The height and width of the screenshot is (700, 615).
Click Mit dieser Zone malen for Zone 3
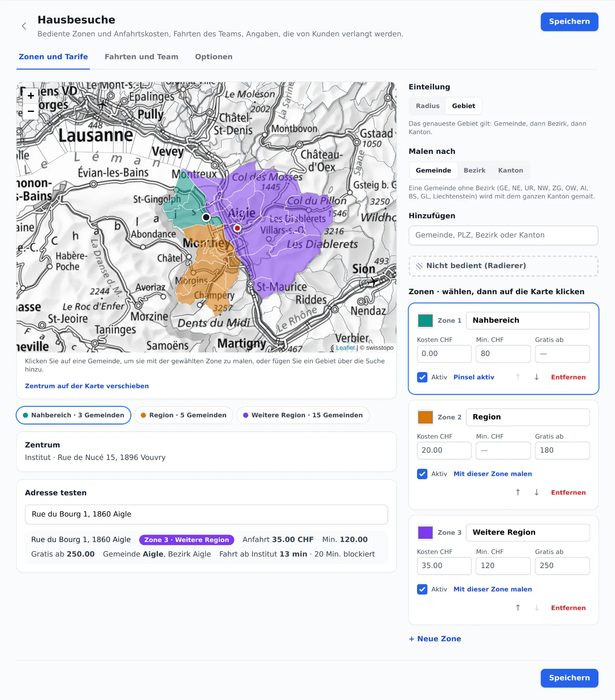coord(493,589)
